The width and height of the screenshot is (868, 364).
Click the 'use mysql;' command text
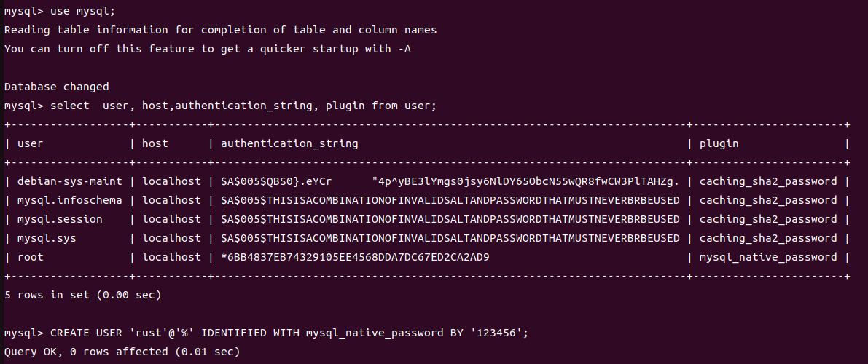pos(82,11)
